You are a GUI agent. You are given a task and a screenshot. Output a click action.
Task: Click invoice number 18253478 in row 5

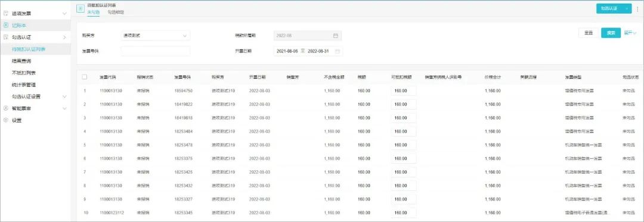[x=184, y=145]
